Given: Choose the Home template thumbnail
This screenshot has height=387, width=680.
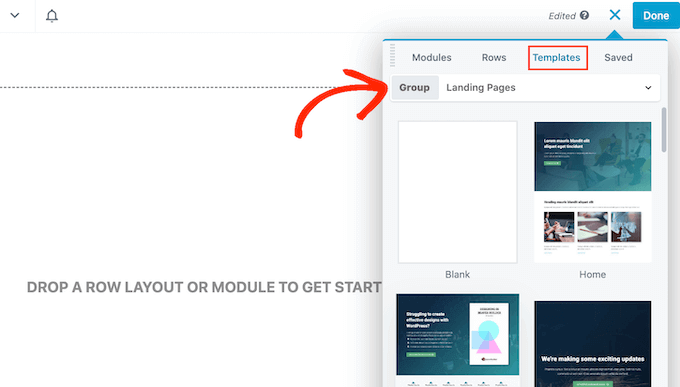Looking at the screenshot, I should pyautogui.click(x=592, y=192).
